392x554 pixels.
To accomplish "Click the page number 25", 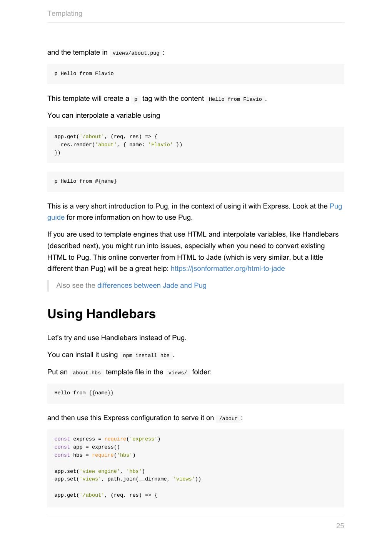I will pyautogui.click(x=340, y=526).
